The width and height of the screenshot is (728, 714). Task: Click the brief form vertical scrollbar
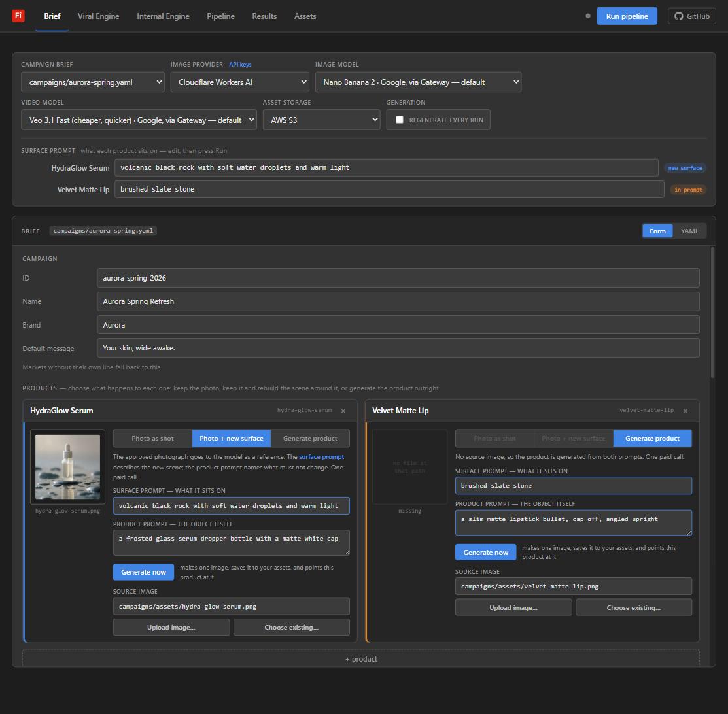712,313
